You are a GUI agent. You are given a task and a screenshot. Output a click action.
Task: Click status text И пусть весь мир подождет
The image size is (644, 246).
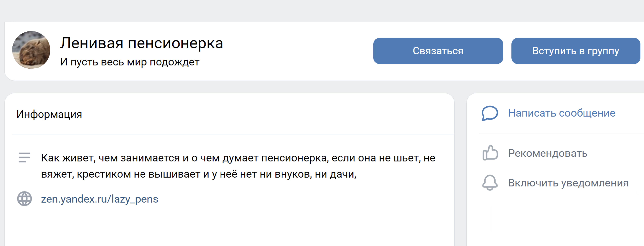pos(130,62)
